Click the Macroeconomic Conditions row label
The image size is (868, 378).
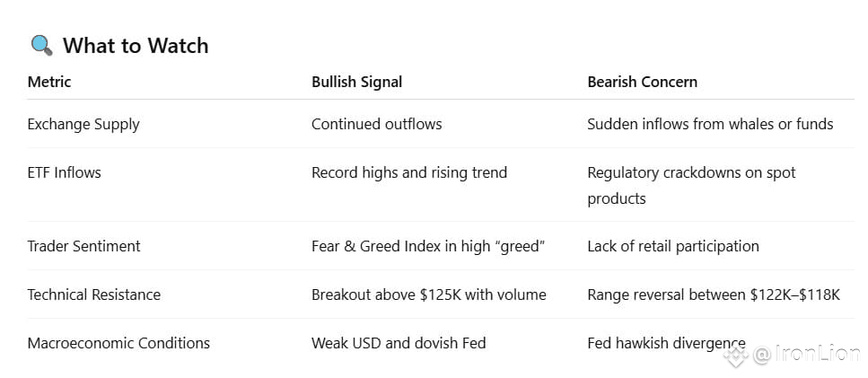(118, 343)
